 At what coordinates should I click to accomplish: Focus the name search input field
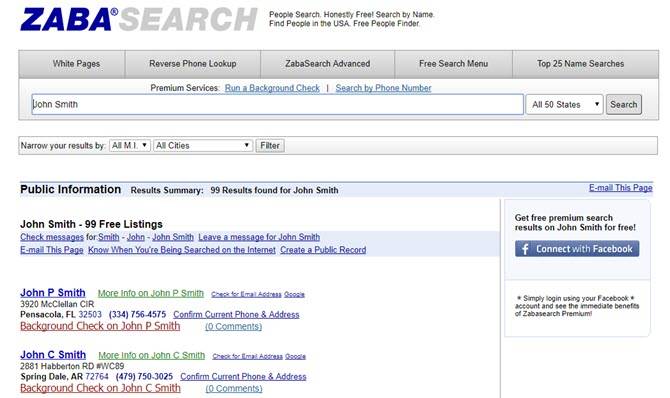[x=277, y=104]
